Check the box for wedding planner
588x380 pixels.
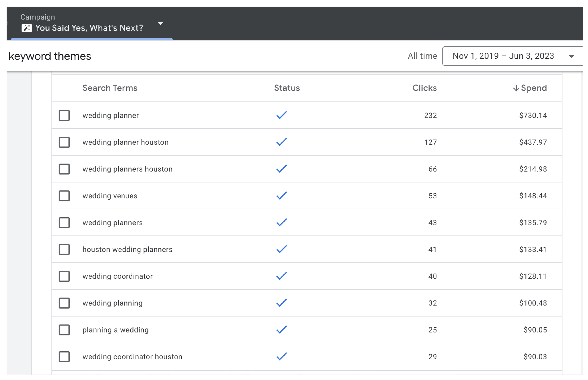(x=64, y=115)
